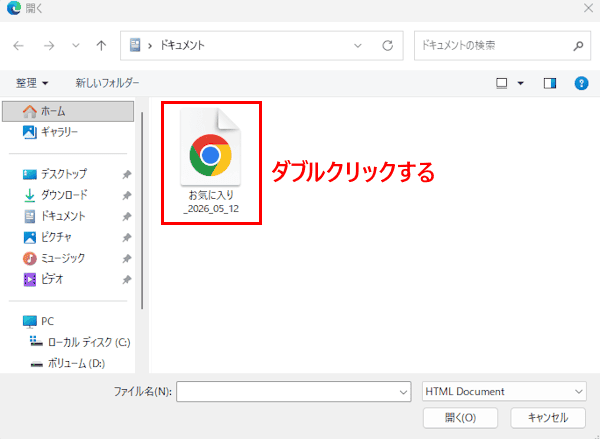The height and width of the screenshot is (439, 600).
Task: Click the 開く(O) button
Action: tap(460, 418)
